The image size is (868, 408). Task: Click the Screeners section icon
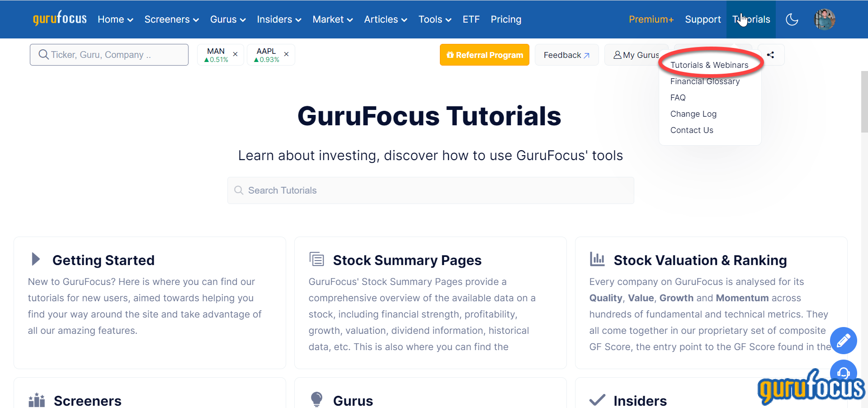37,400
